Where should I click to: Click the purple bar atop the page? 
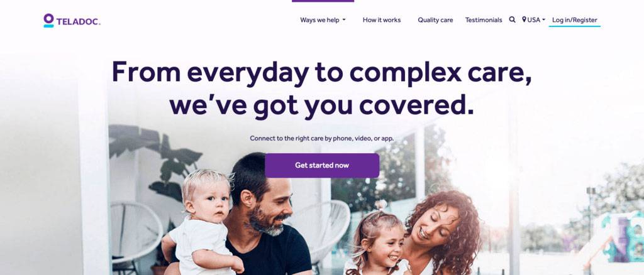pyautogui.click(x=323, y=1)
